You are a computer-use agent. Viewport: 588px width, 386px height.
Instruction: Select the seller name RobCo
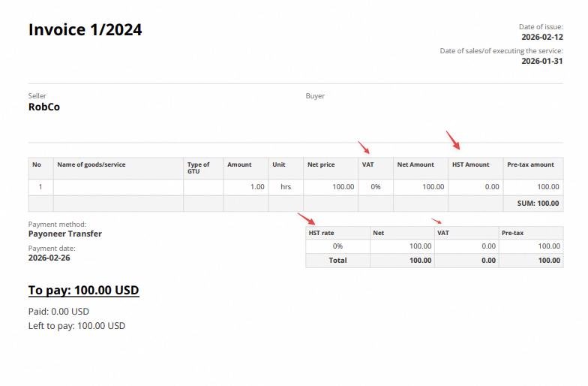tap(44, 107)
